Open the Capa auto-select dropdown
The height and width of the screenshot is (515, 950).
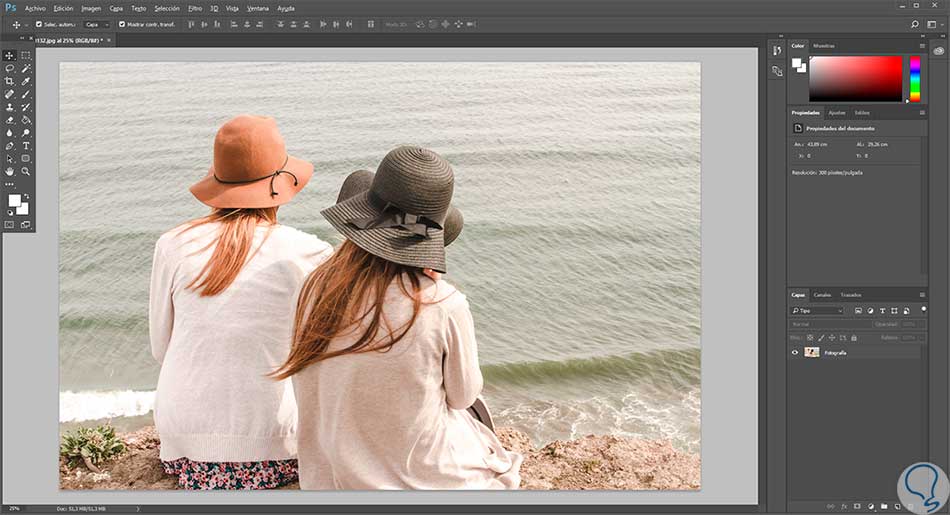[96, 24]
